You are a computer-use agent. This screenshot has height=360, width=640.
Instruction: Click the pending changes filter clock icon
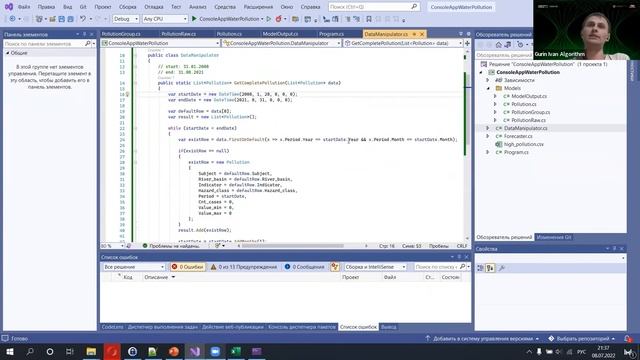tap(520, 44)
